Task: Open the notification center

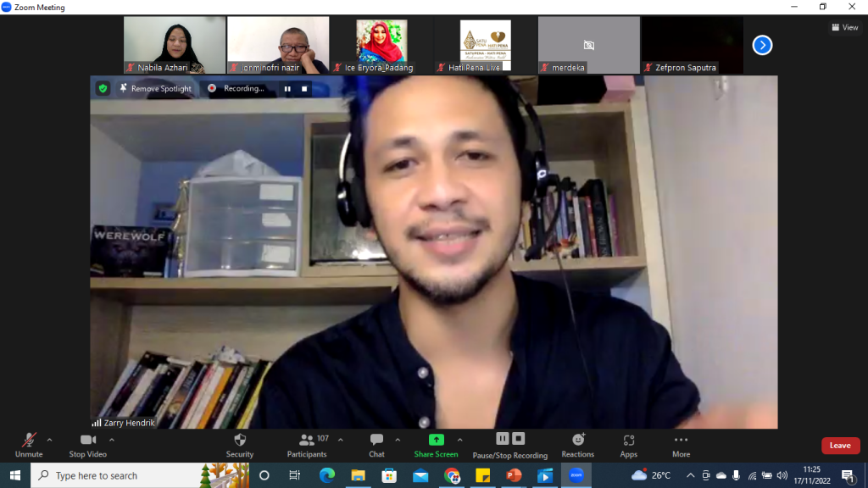Action: [x=848, y=475]
